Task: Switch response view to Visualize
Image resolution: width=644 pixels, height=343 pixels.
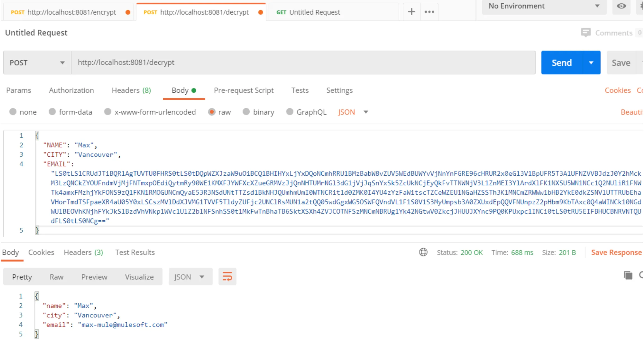Action: [x=139, y=277]
